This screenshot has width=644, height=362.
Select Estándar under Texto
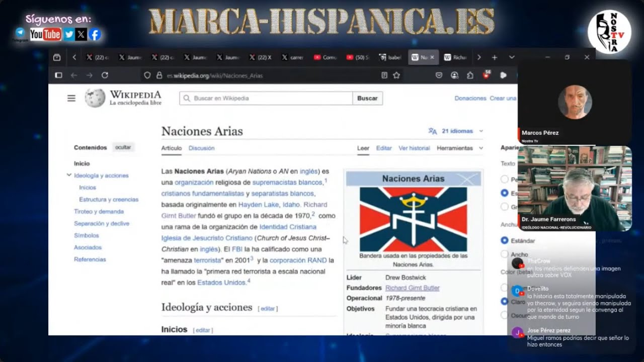tap(504, 193)
